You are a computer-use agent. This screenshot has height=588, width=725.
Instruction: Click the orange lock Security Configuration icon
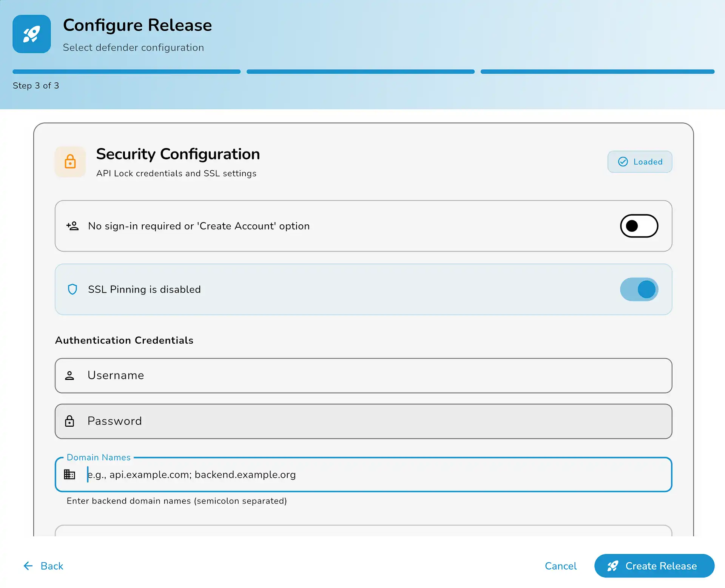click(x=70, y=162)
